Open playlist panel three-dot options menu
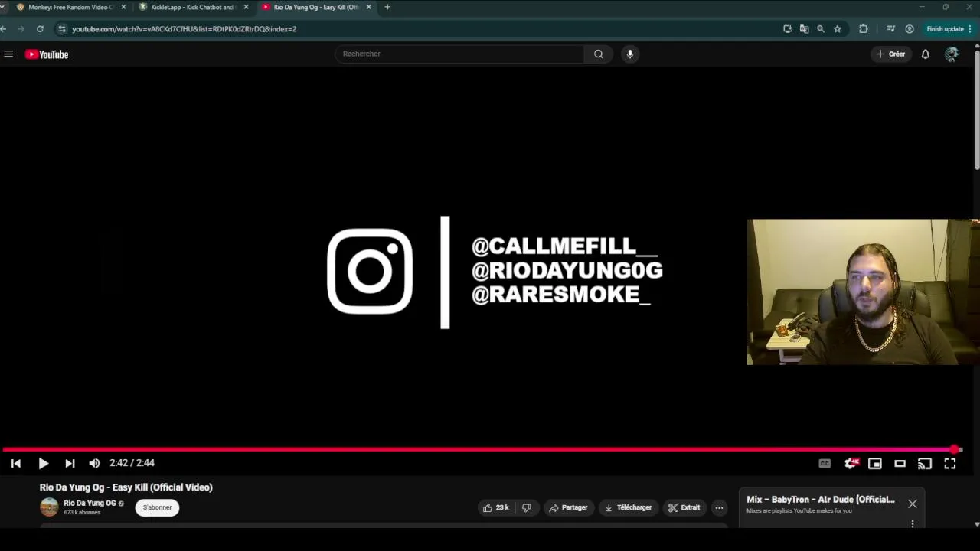This screenshot has height=551, width=980. point(913,524)
